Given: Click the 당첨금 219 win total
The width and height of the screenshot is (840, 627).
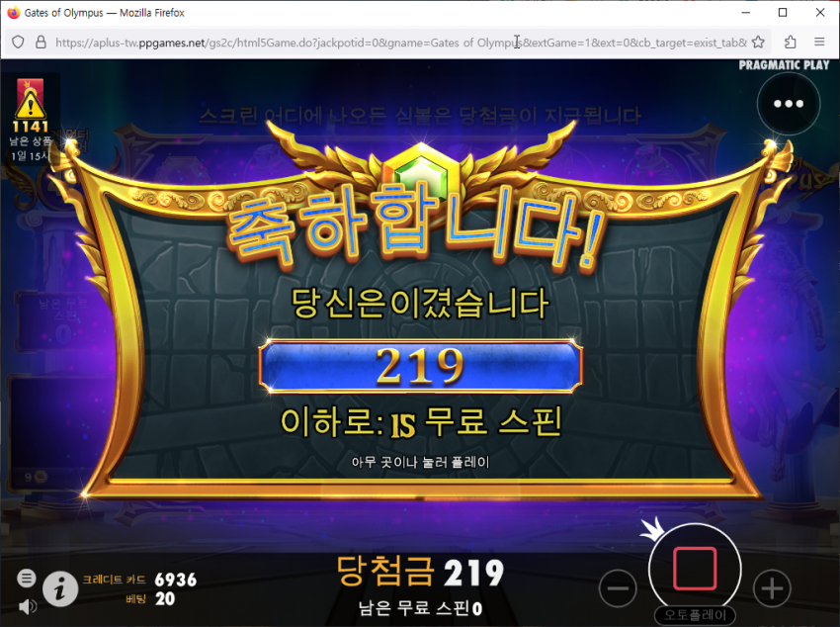Looking at the screenshot, I should tap(421, 573).
